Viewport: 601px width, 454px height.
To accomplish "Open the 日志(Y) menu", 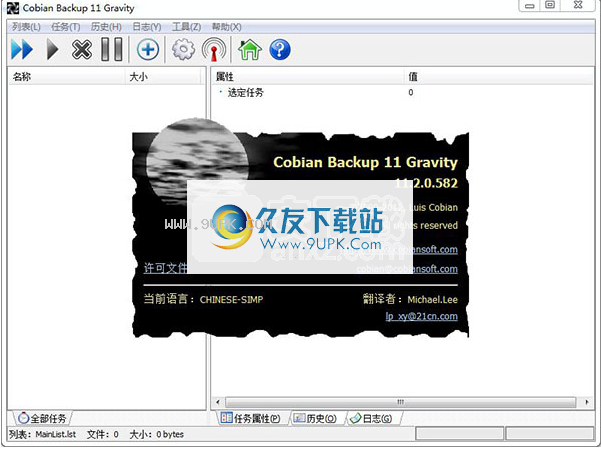I will point(146,27).
